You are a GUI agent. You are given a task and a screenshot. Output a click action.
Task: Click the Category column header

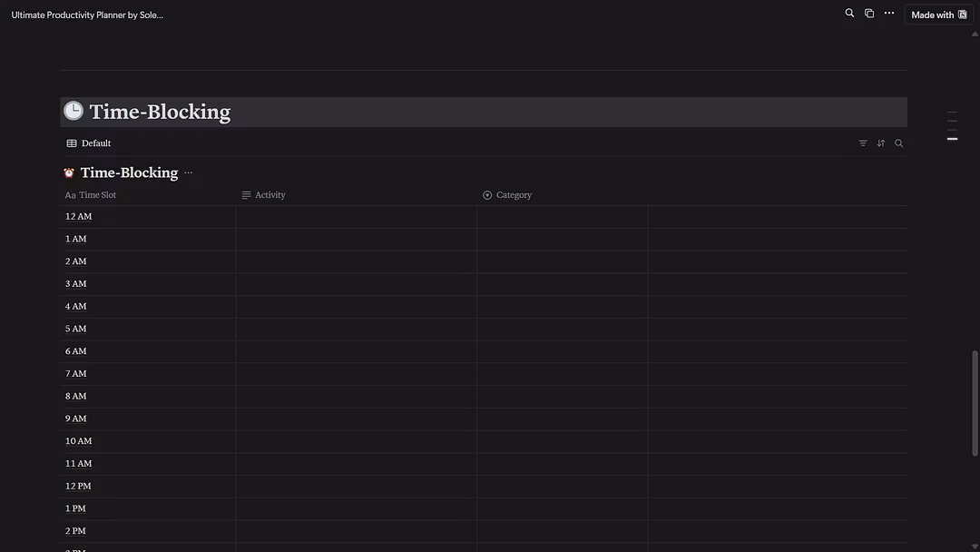(x=514, y=195)
